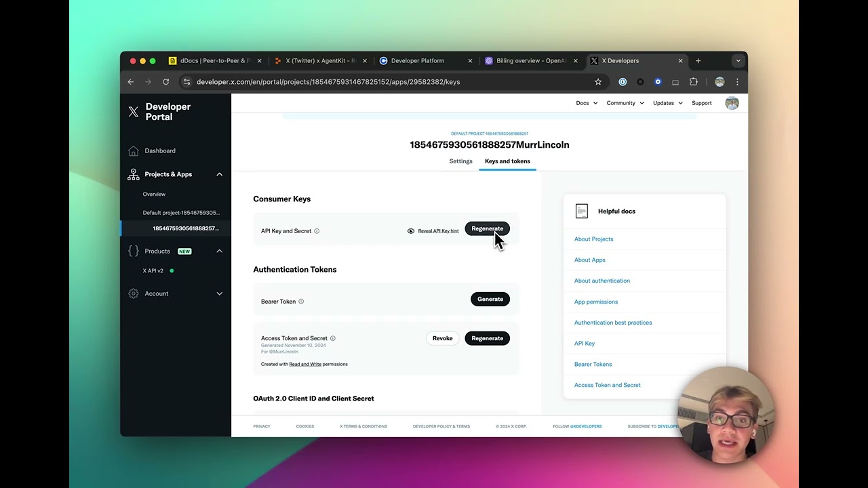Open the App permissions doc
The width and height of the screenshot is (868, 488).
596,302
